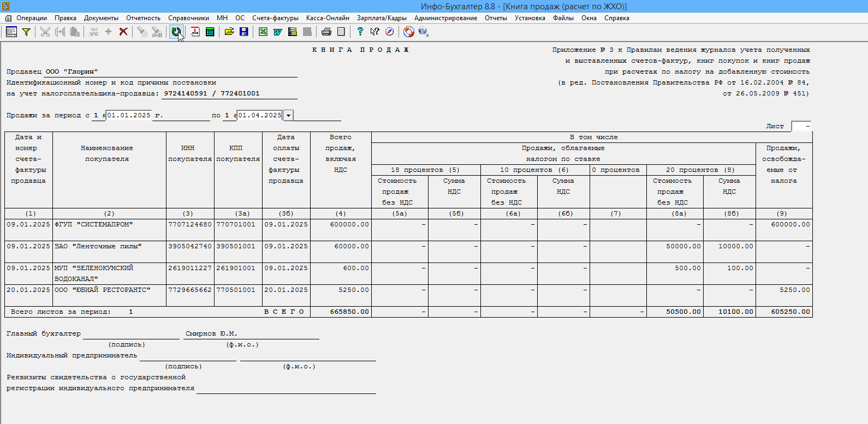868x424 pixels.
Task: Open the Касса-Онлайн menu
Action: 328,18
